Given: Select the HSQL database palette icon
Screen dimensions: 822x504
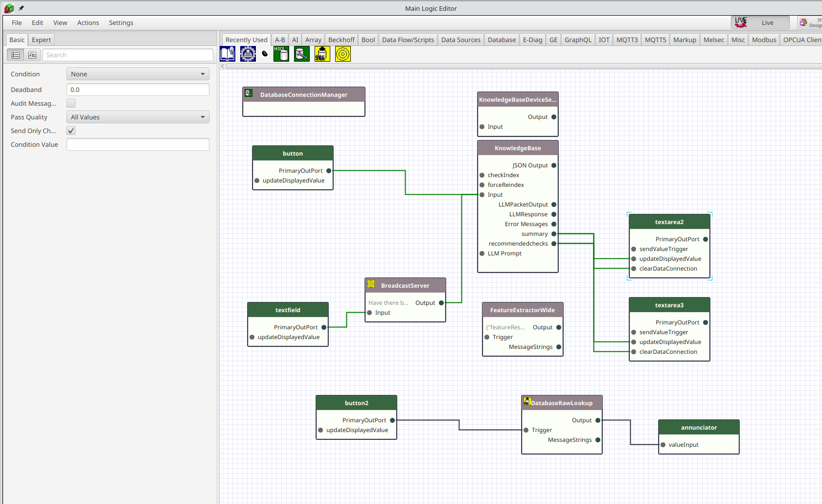Looking at the screenshot, I should click(281, 54).
